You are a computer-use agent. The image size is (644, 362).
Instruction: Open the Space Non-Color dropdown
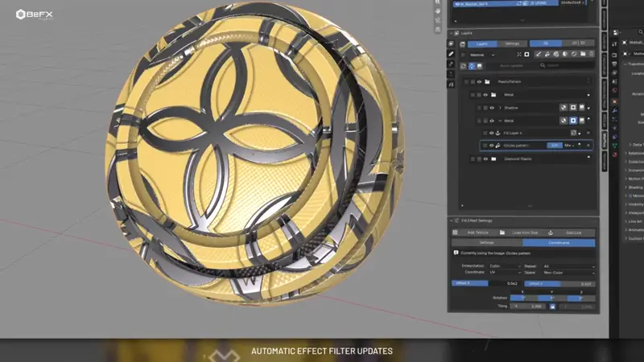(569, 273)
